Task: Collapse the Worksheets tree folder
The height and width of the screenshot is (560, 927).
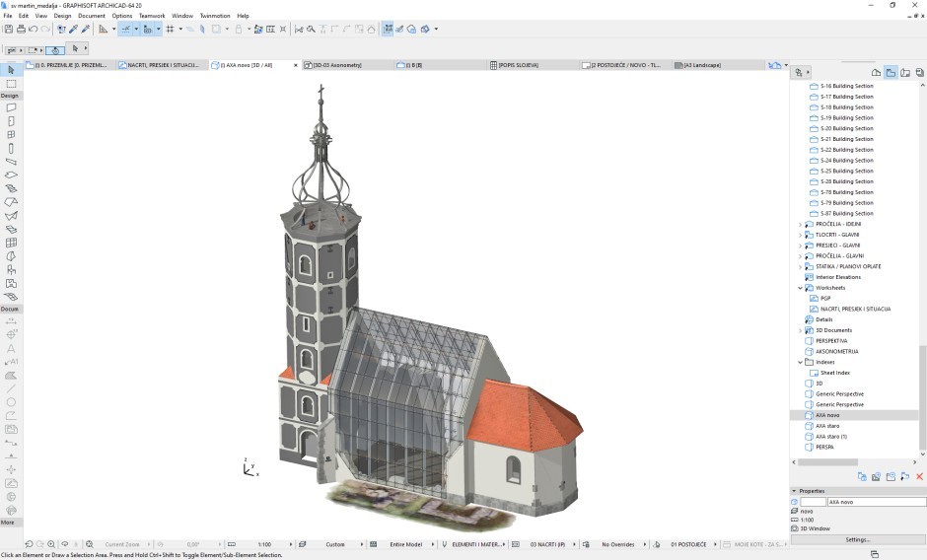Action: coord(800,288)
